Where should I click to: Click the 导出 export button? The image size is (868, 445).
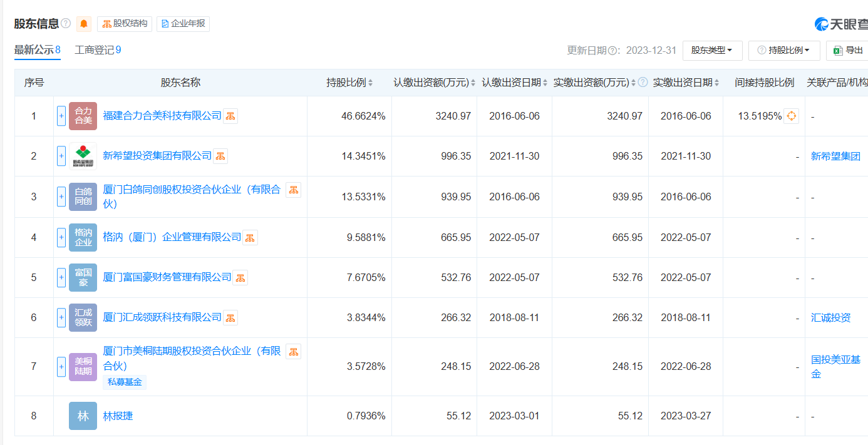coord(849,50)
